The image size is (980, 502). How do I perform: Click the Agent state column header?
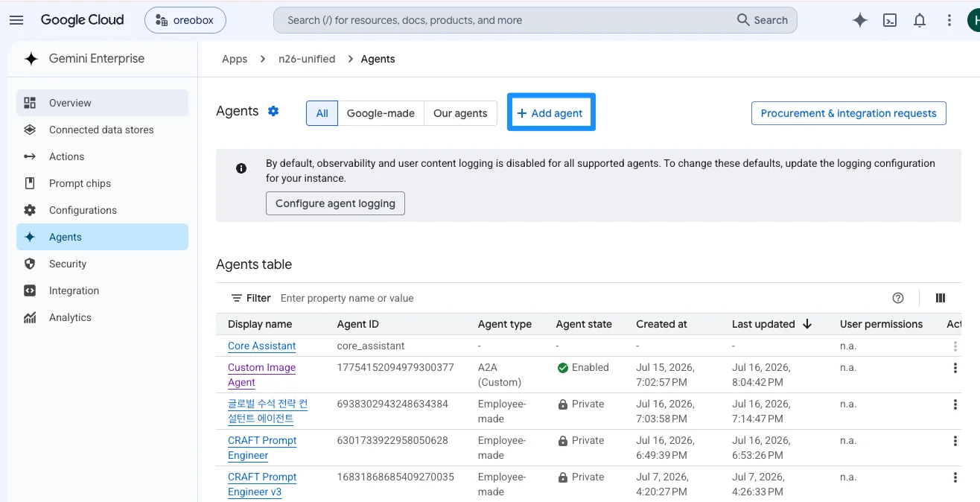(584, 324)
